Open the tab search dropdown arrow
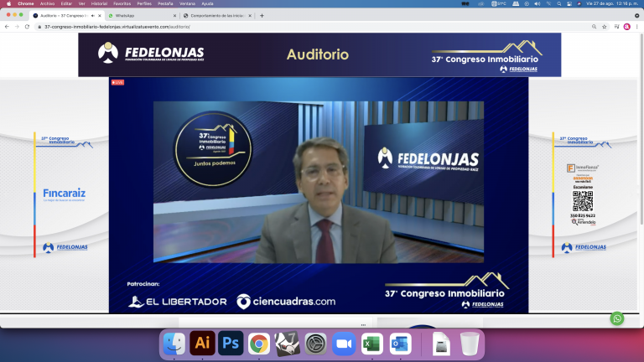Viewport: 644px width, 362px height. pyautogui.click(x=637, y=16)
